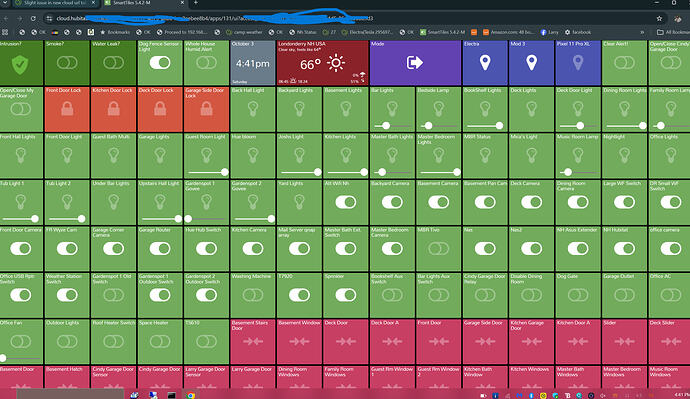The height and width of the screenshot is (399, 690).
Task: Toggle the Water Leak switch
Action: [114, 63]
